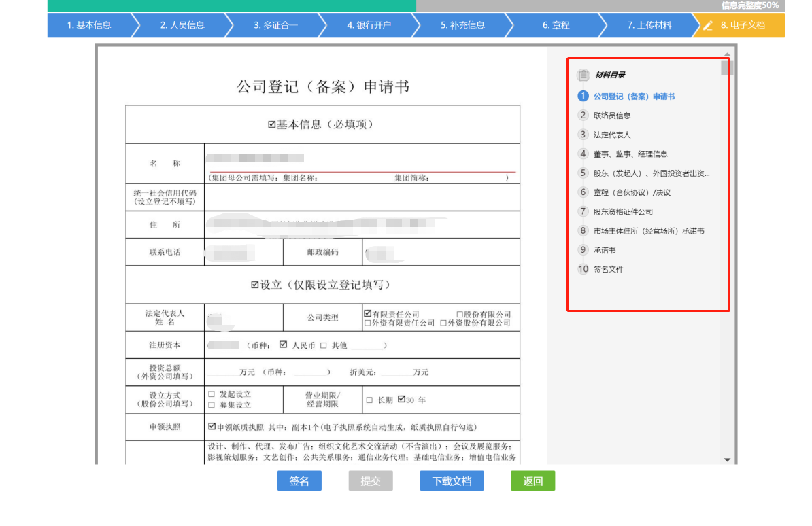Click the 材料目录 clipboard icon

tap(583, 75)
